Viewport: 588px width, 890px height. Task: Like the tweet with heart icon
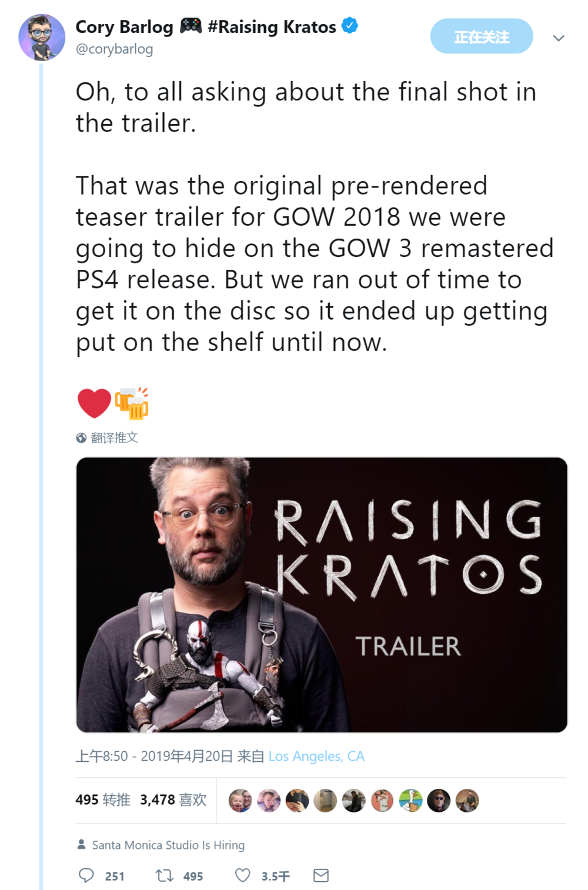click(x=243, y=875)
